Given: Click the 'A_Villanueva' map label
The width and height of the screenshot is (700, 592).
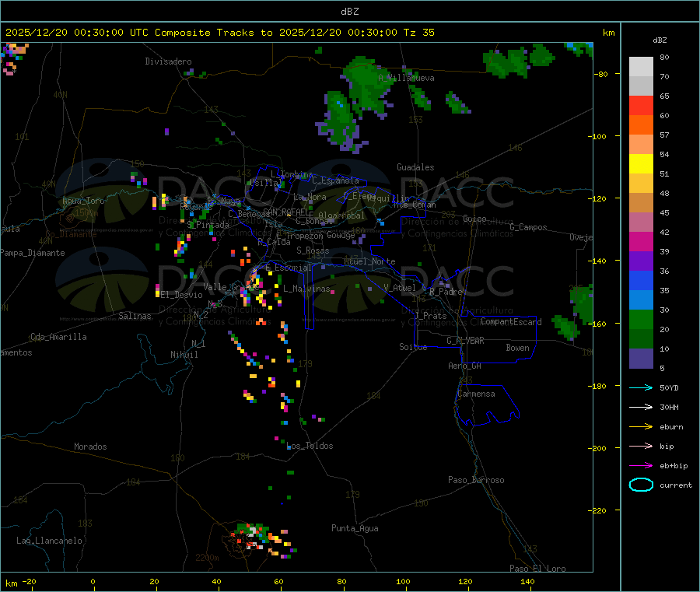Looking at the screenshot, I should pyautogui.click(x=406, y=78).
